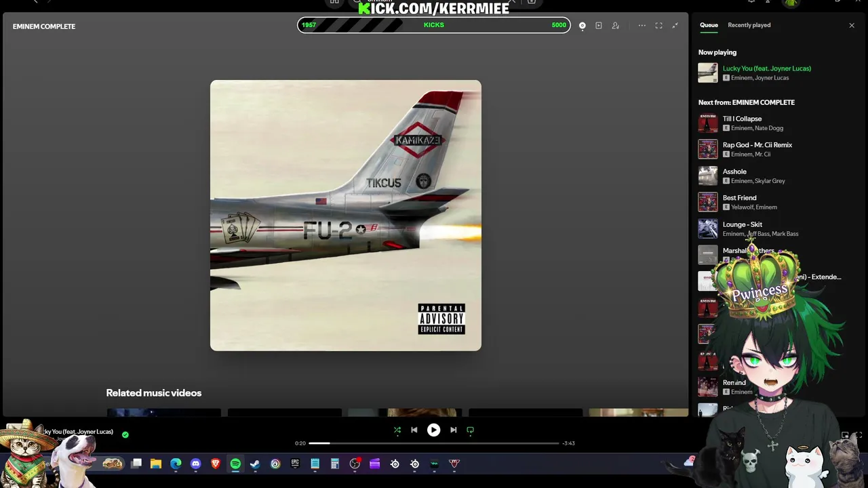Click the Rap God remix album thumbnail

tap(708, 149)
